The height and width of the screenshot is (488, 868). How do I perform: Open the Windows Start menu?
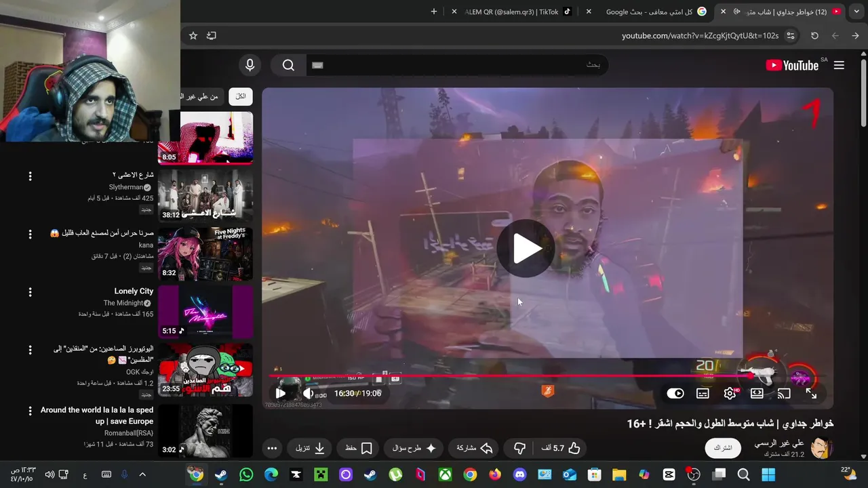point(768,474)
